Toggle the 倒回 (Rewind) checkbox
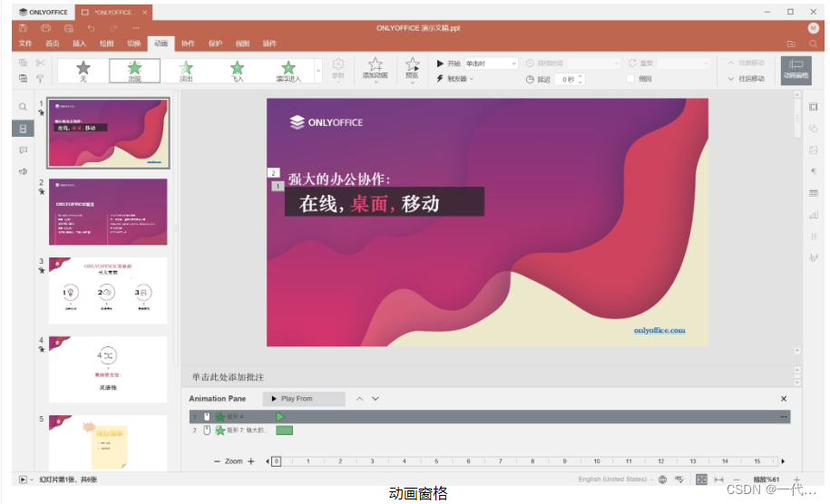 click(630, 79)
